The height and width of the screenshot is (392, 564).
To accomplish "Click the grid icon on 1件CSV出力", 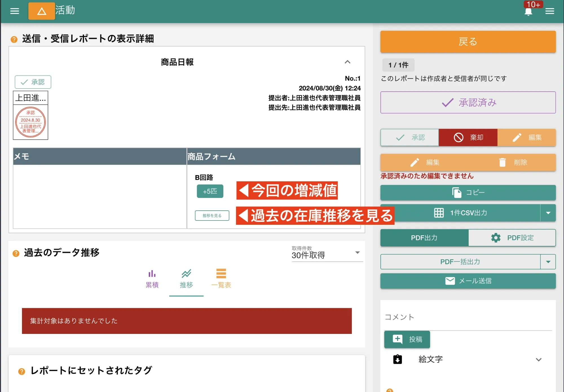I will (x=439, y=213).
